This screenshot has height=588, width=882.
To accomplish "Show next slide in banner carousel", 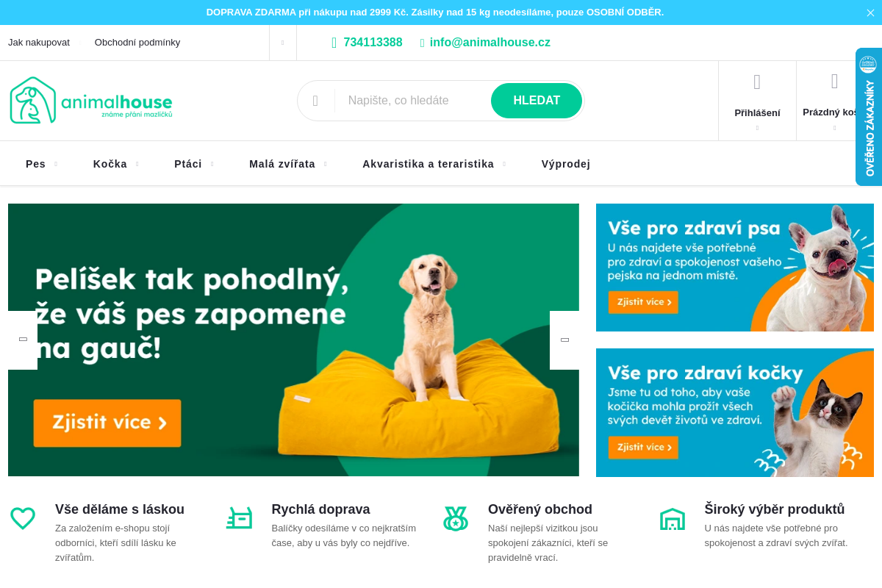I will [x=564, y=340].
